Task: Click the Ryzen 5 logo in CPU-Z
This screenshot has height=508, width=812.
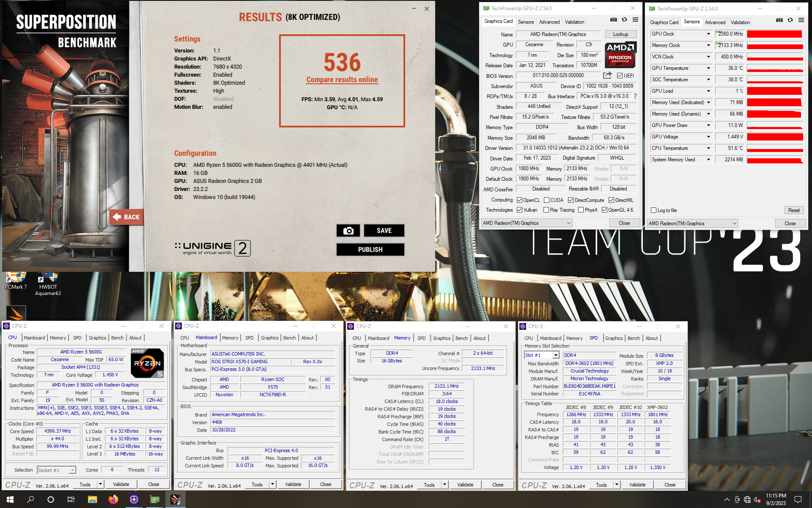Action: pos(147,363)
